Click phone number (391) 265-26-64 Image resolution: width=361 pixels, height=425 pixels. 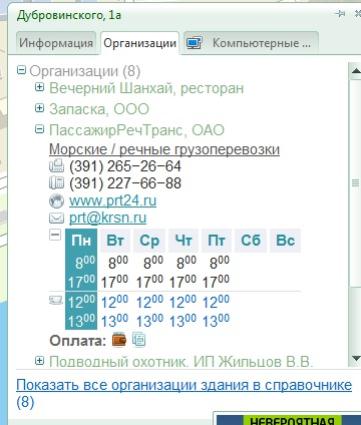125,166
